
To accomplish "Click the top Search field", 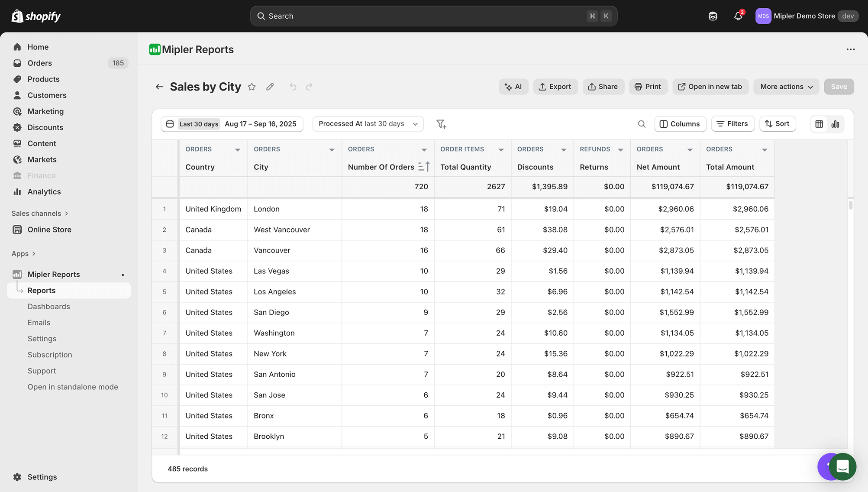I will 433,16.
